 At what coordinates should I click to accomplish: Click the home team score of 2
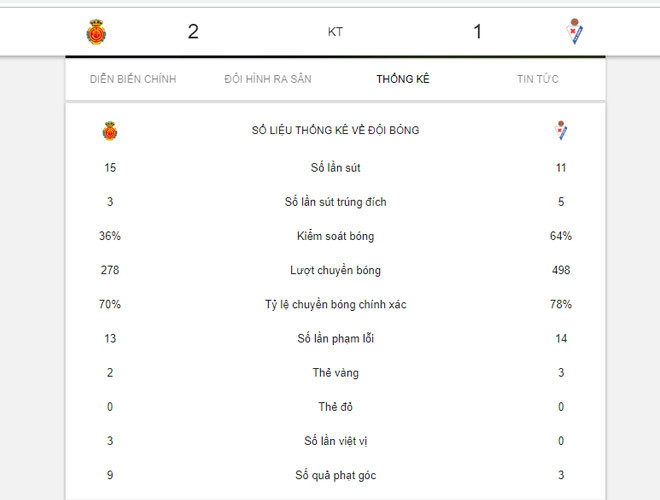coord(193,32)
